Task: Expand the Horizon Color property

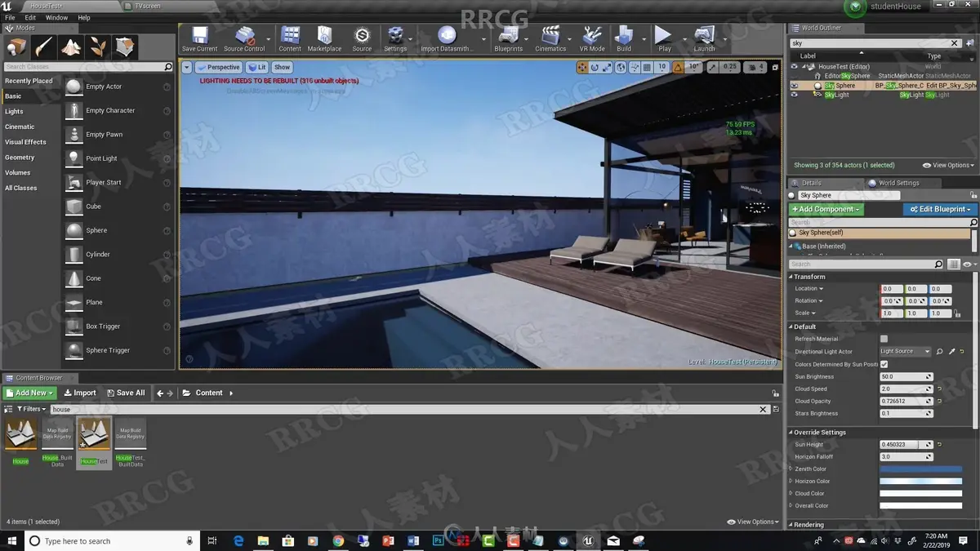Action: pyautogui.click(x=791, y=481)
